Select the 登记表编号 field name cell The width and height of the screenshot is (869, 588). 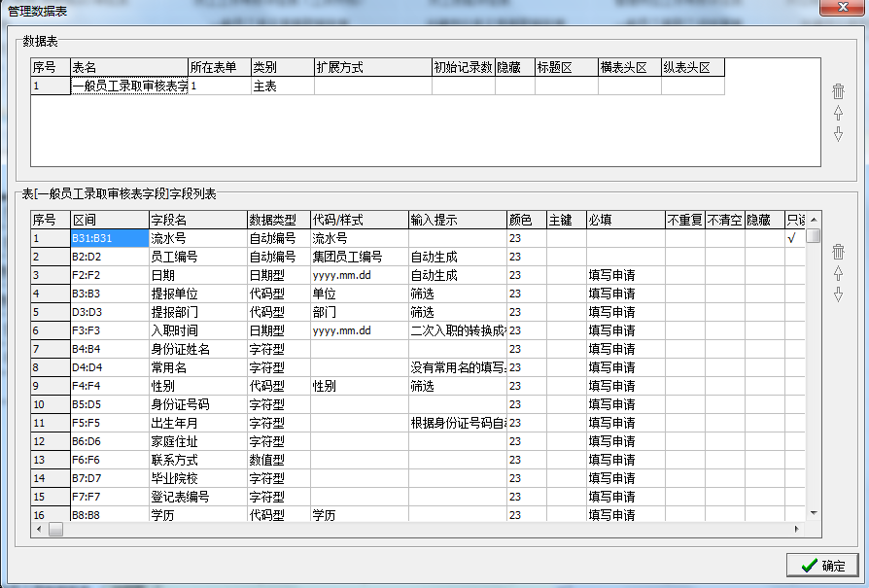point(198,497)
